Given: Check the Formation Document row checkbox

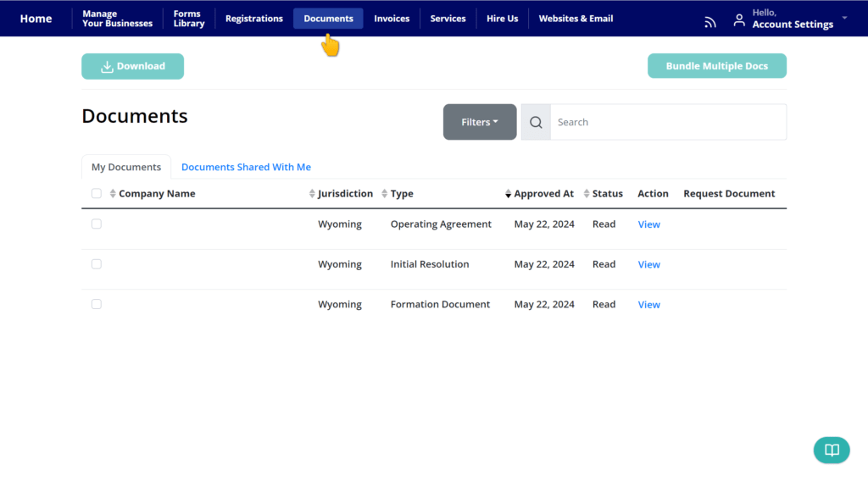Looking at the screenshot, I should point(97,304).
